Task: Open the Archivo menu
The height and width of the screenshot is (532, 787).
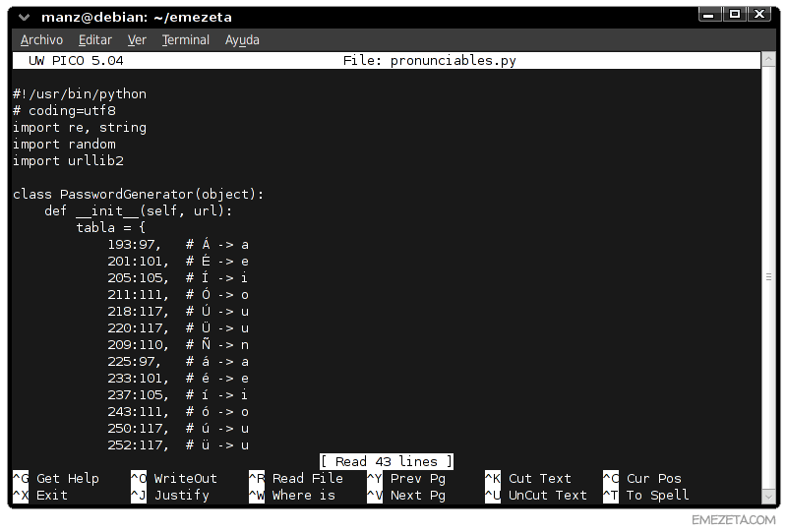Action: [41, 39]
